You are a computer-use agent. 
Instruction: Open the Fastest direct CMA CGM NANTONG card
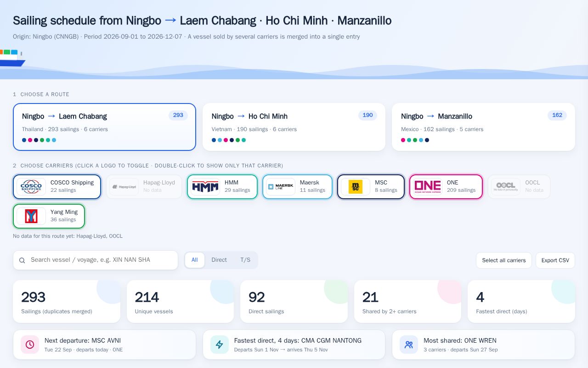[x=294, y=345]
